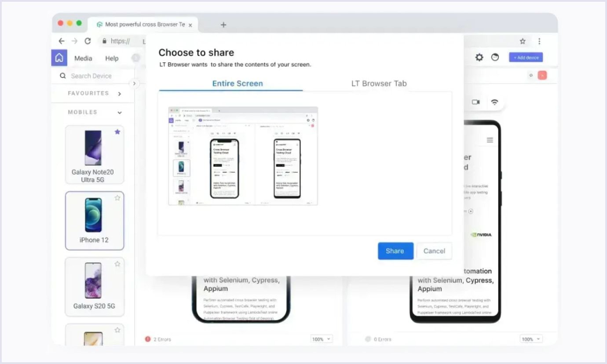Screen dimensions: 607x364
Task: Click the Wi-Fi network throttling icon
Action: [x=494, y=102]
